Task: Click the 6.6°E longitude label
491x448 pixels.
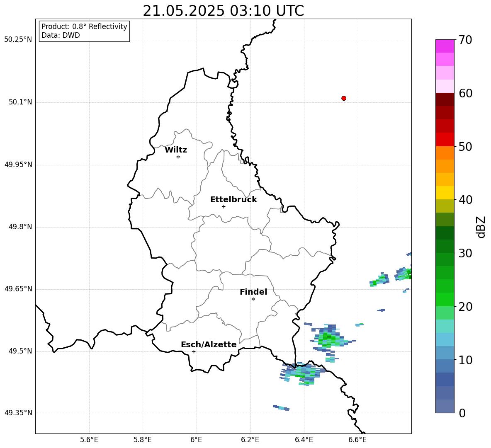Action: click(357, 440)
